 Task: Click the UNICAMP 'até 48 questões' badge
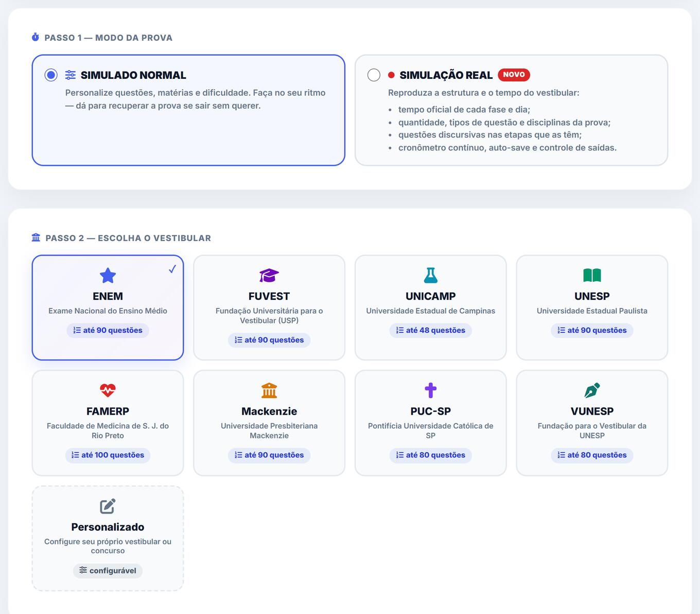click(x=431, y=330)
